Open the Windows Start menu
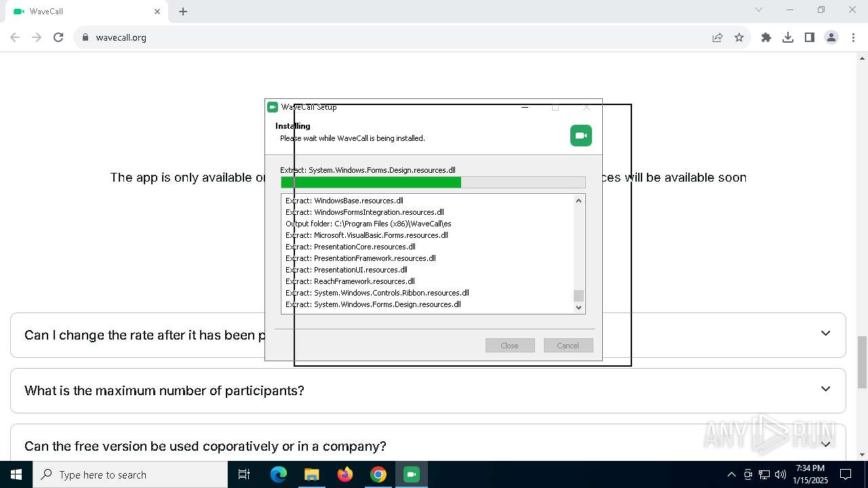The image size is (868, 488). point(16,474)
